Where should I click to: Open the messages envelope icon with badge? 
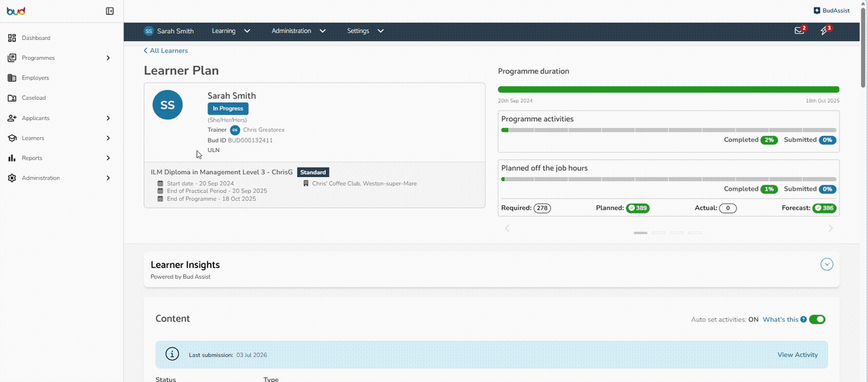(x=800, y=31)
